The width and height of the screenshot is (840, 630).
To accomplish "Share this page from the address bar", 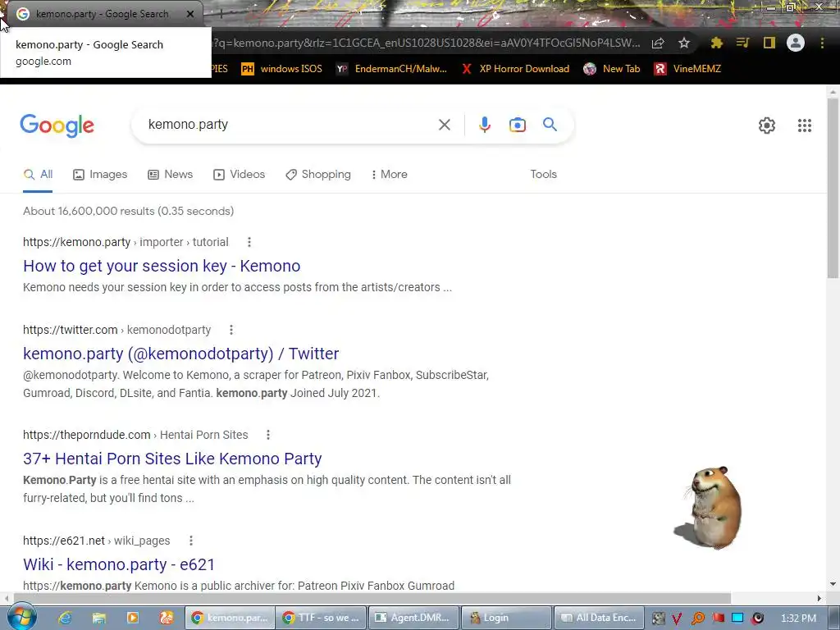I will pyautogui.click(x=658, y=43).
